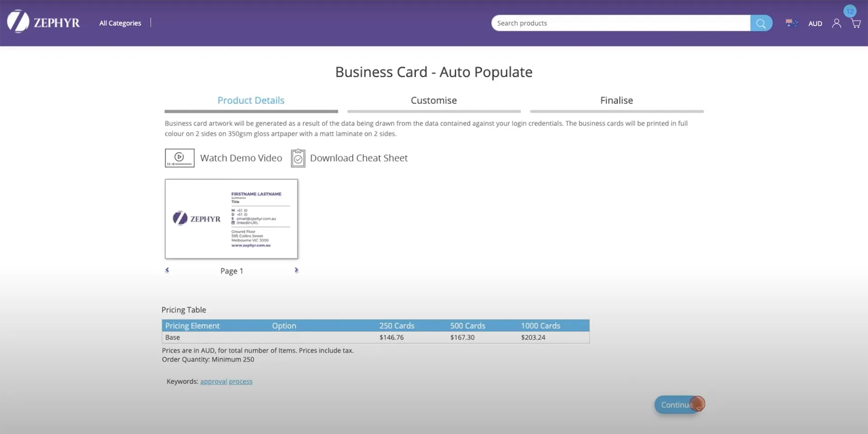This screenshot has height=434, width=868.
Task: Click the Order Quantity: Minimum 250 text
Action: [x=208, y=359]
